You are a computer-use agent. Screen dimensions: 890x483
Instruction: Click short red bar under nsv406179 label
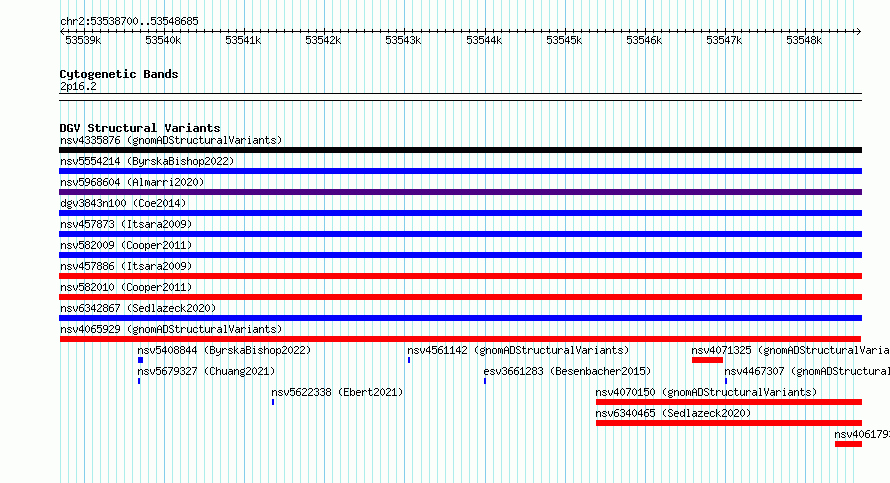coord(849,444)
